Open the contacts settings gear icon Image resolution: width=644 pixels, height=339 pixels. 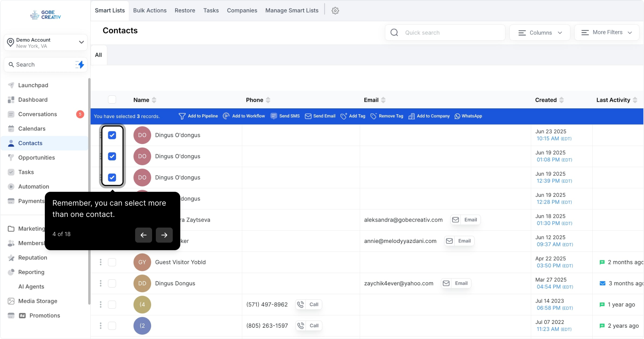[x=335, y=11]
